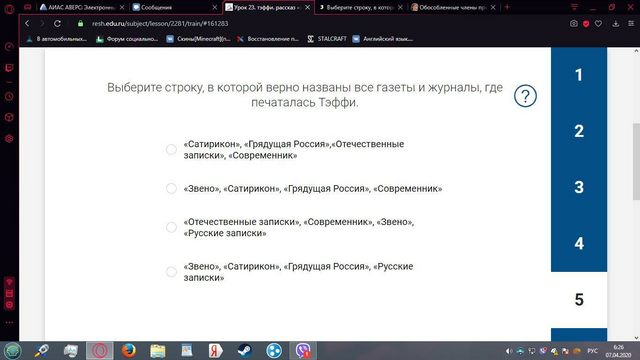This screenshot has width=640, height=360.
Task: Select answer «Звено», «Сатирикон», «Грядущая Россия», «Современник»
Action: [171, 188]
